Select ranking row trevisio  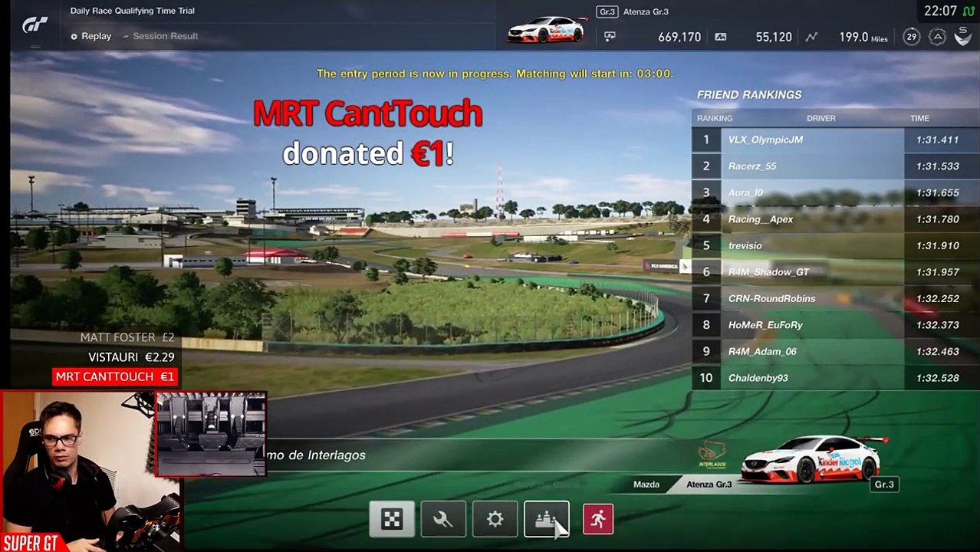click(x=835, y=245)
